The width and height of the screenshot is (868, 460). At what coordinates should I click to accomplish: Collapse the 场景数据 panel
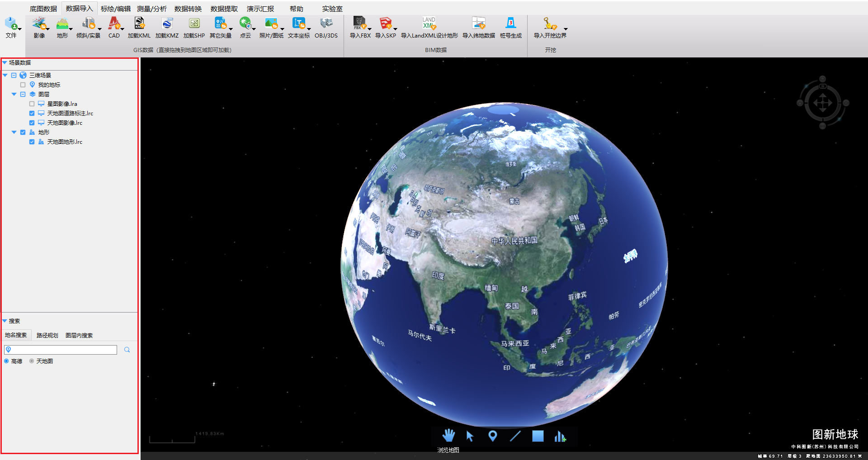point(5,63)
